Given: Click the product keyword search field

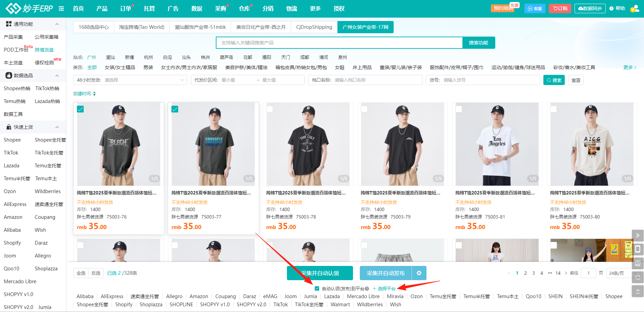Looking at the screenshot, I should pos(339,43).
